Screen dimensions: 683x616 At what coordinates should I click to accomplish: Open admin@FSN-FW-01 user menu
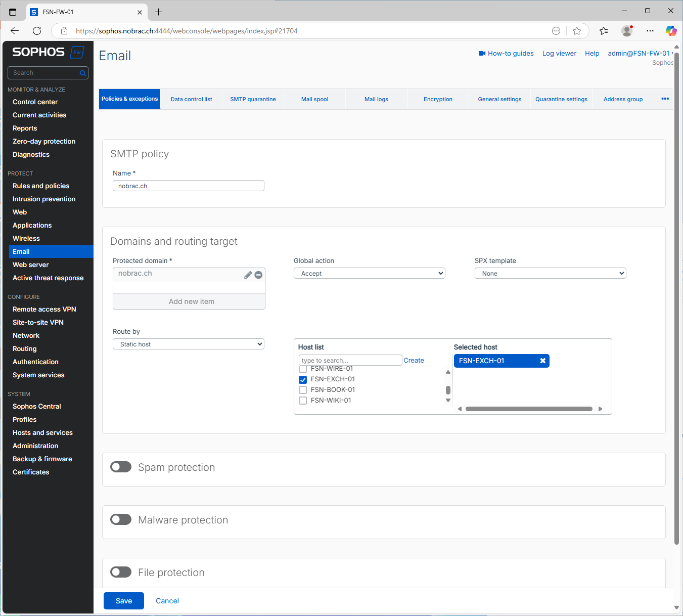coord(640,53)
